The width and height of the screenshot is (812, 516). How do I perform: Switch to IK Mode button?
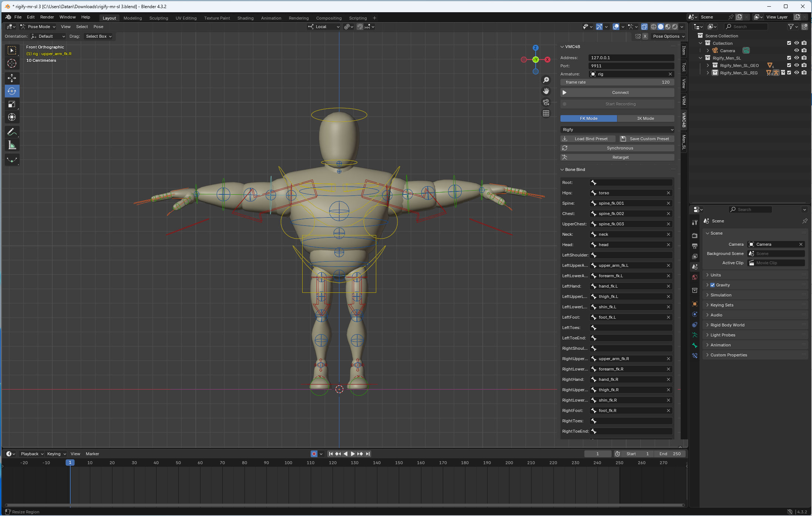645,118
